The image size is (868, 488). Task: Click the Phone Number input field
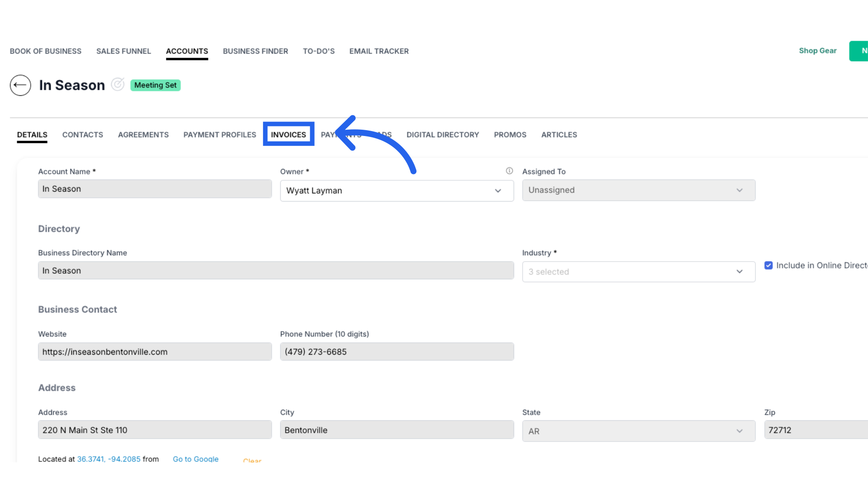[397, 352]
